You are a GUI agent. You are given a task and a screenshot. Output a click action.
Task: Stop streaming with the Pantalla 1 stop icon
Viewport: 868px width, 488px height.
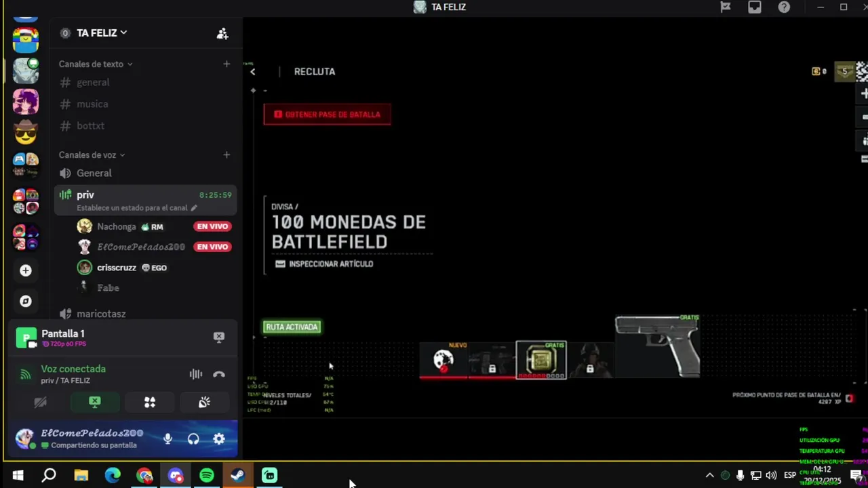tap(219, 337)
